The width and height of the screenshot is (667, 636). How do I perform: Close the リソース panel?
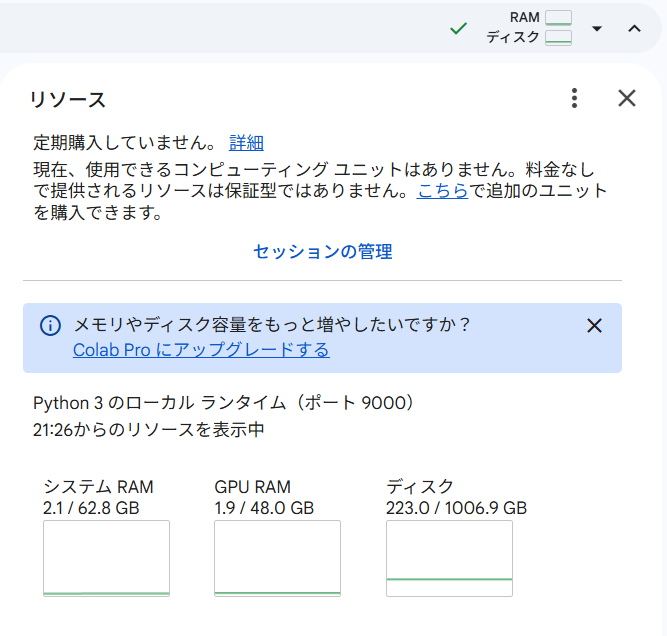627,98
